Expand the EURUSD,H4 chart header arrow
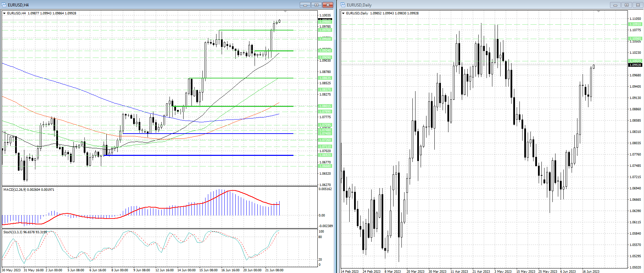Image resolution: width=644 pixels, height=273 pixels. [x=4, y=13]
